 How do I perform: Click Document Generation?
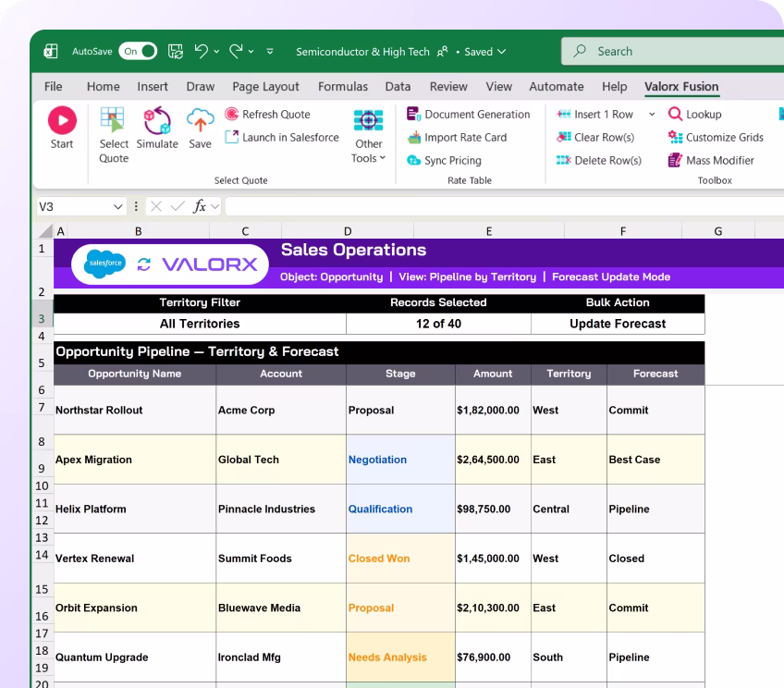(x=469, y=114)
